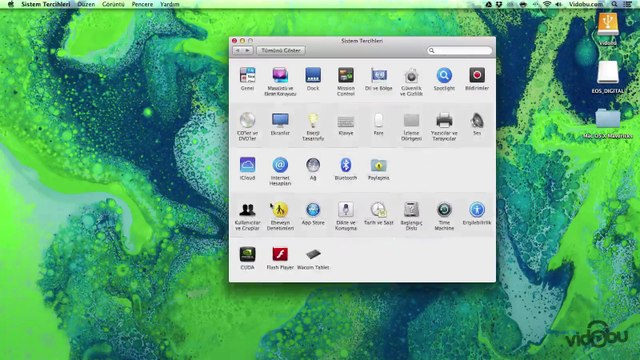Open Yazıcılar ve Tarayıcılar pane
The width and height of the screenshot is (640, 360).
coord(444,121)
